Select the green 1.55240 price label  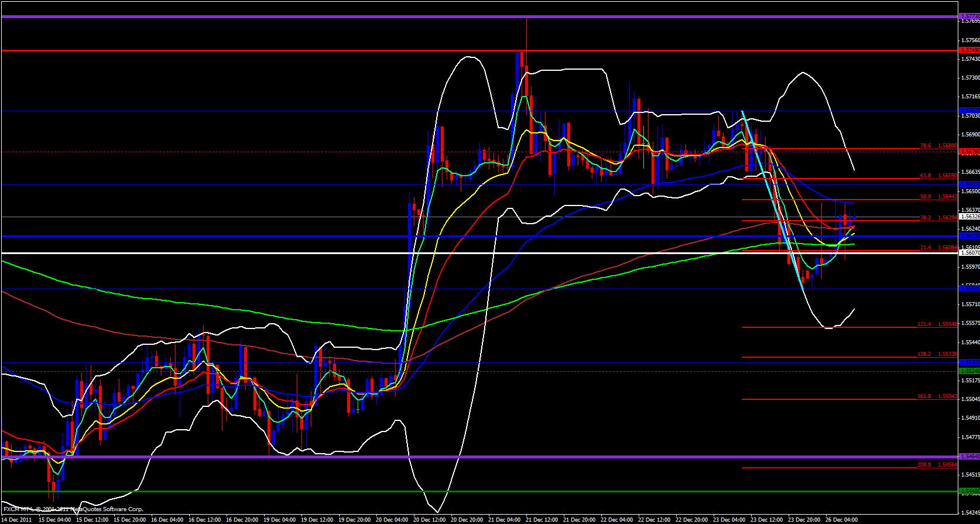(x=968, y=371)
